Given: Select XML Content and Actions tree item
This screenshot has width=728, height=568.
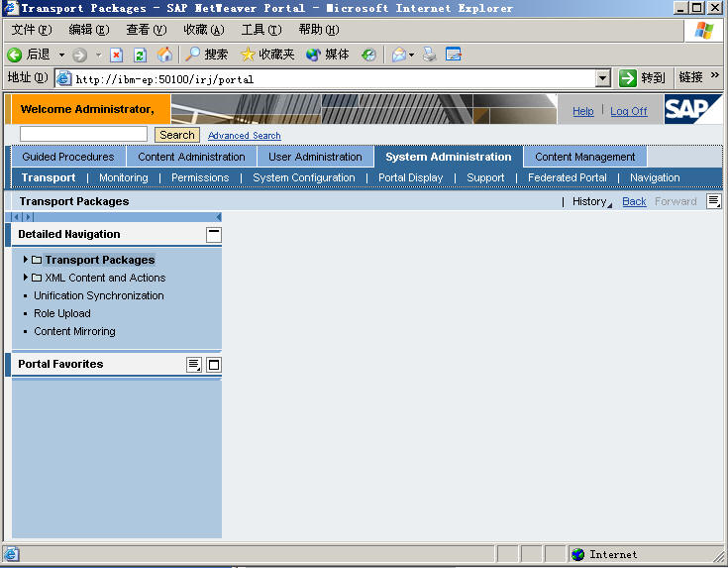Looking at the screenshot, I should click(x=105, y=278).
